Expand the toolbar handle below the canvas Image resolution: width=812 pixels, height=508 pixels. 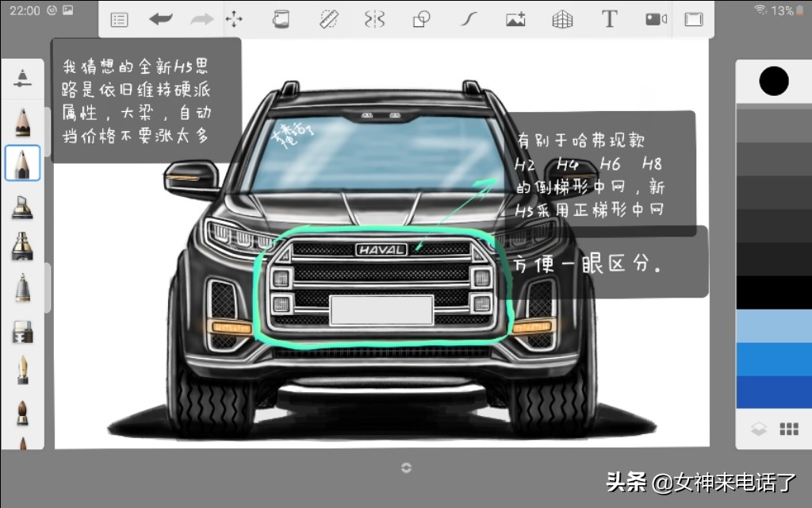point(406,468)
